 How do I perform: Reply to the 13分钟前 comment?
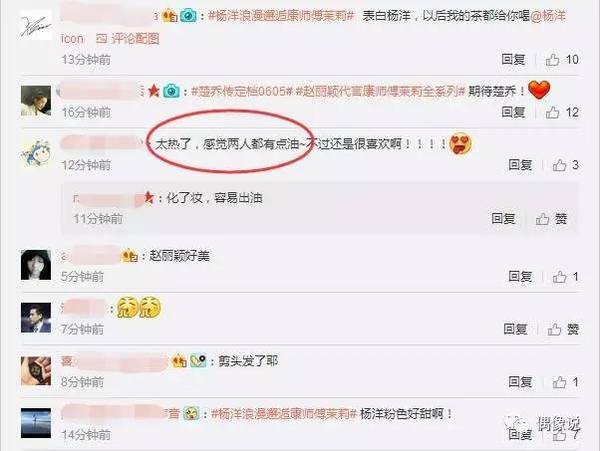tap(513, 60)
